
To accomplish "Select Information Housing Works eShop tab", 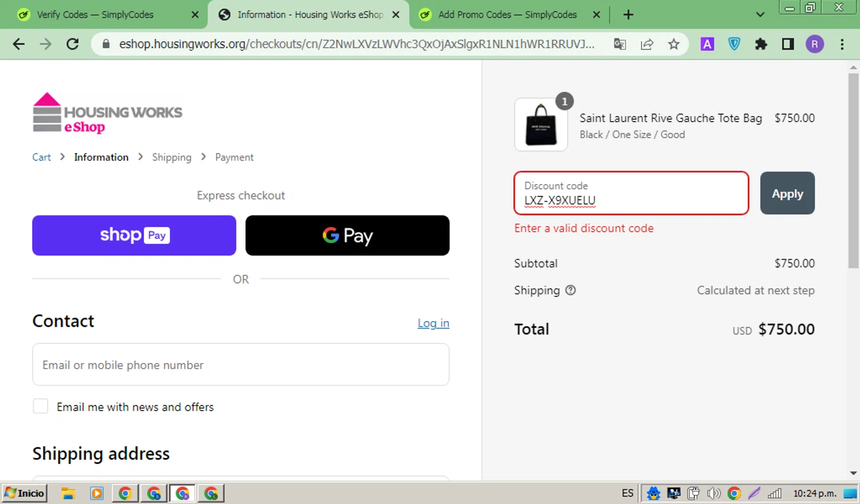I will [x=310, y=15].
